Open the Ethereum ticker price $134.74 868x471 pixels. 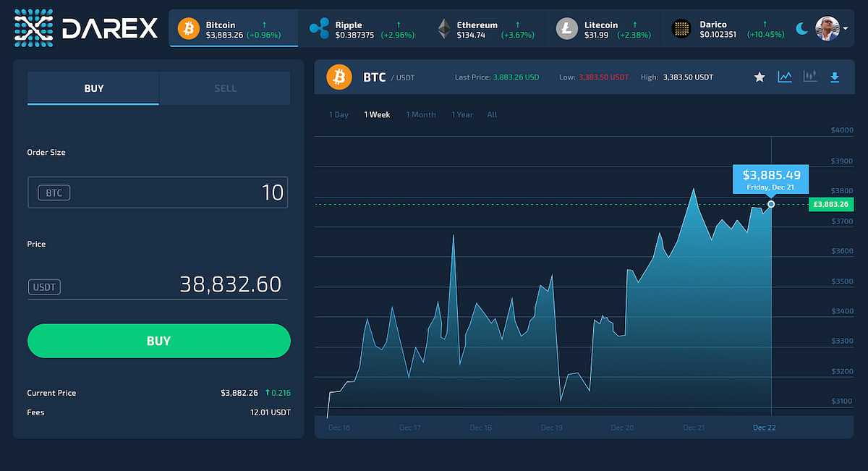click(x=470, y=34)
